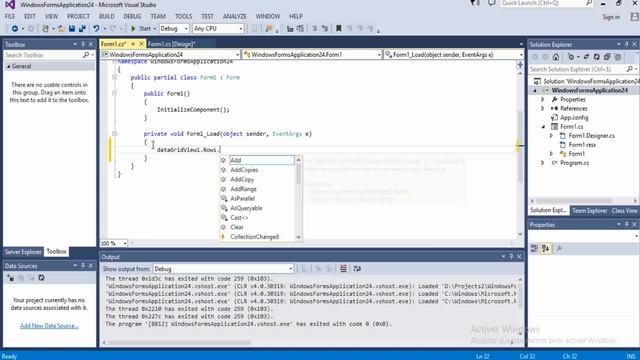Screen dimensions: 640x360
Task: Switch to the Server Explorer tab
Action: click(x=23, y=252)
